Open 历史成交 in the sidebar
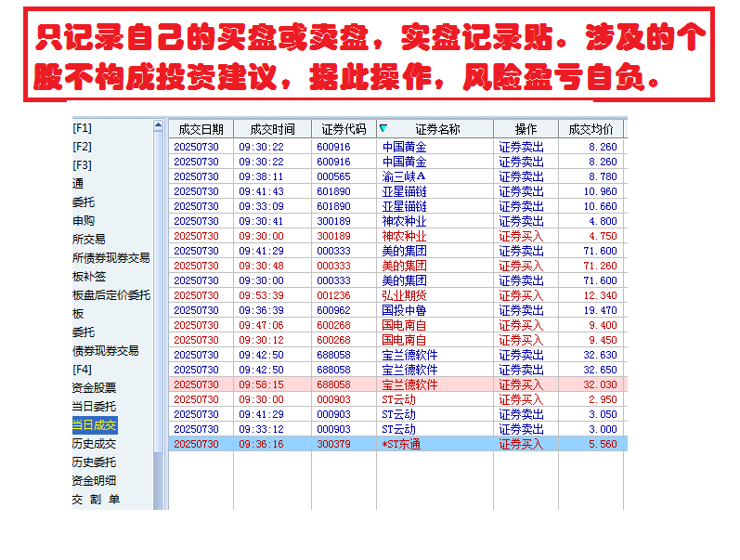 coord(94,443)
